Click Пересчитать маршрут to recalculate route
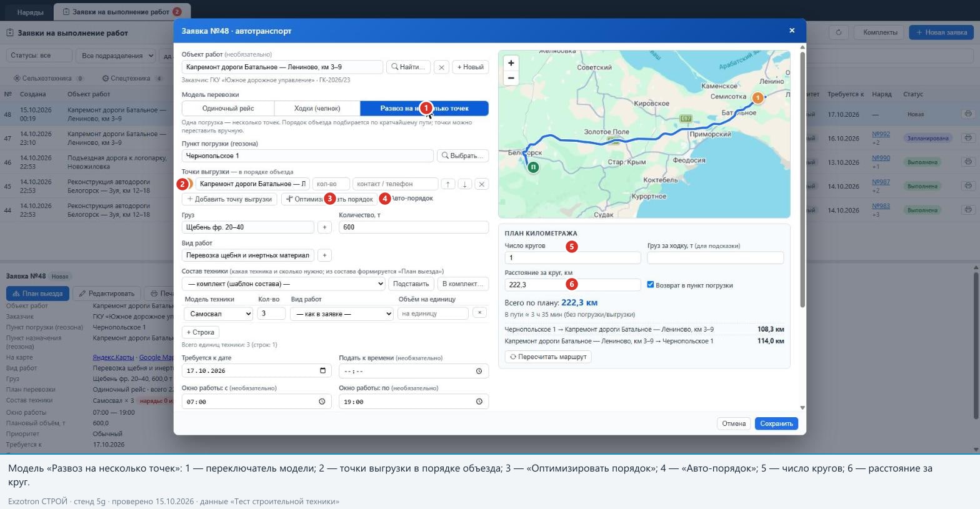This screenshot has height=509, width=980. pyautogui.click(x=548, y=357)
